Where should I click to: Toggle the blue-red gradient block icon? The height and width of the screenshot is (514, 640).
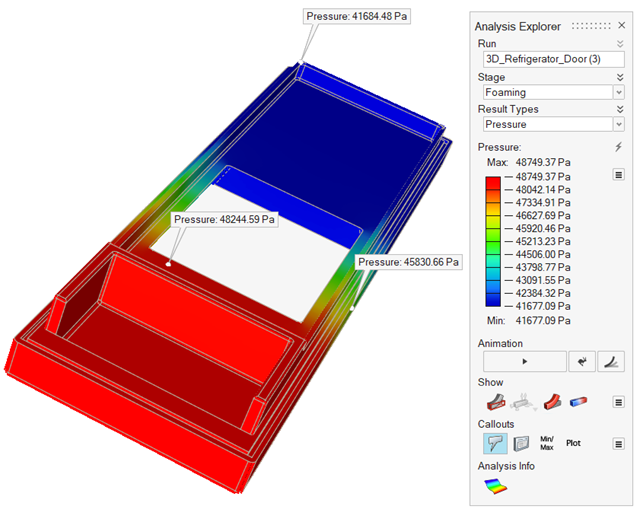[578, 402]
